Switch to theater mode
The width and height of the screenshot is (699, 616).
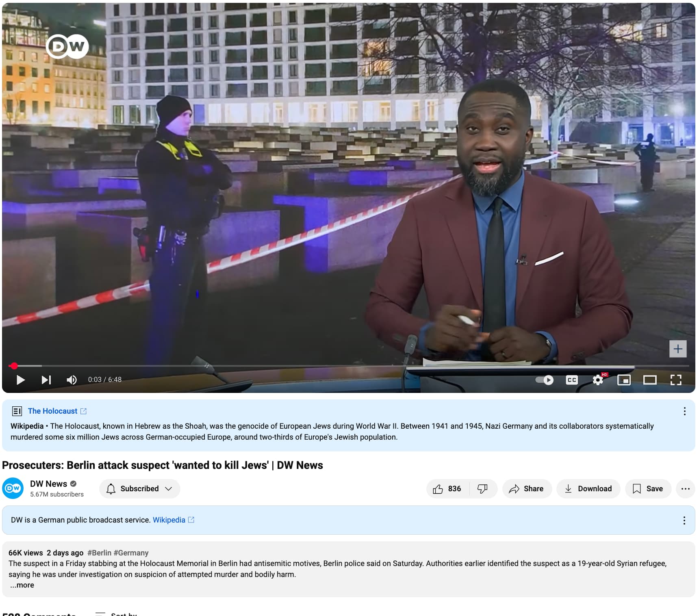[650, 380]
